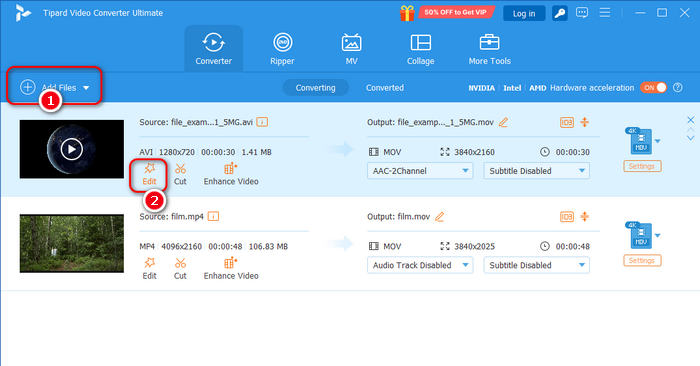This screenshot has height=366, width=700.
Task: Open the hamburger menu in title bar
Action: click(605, 12)
